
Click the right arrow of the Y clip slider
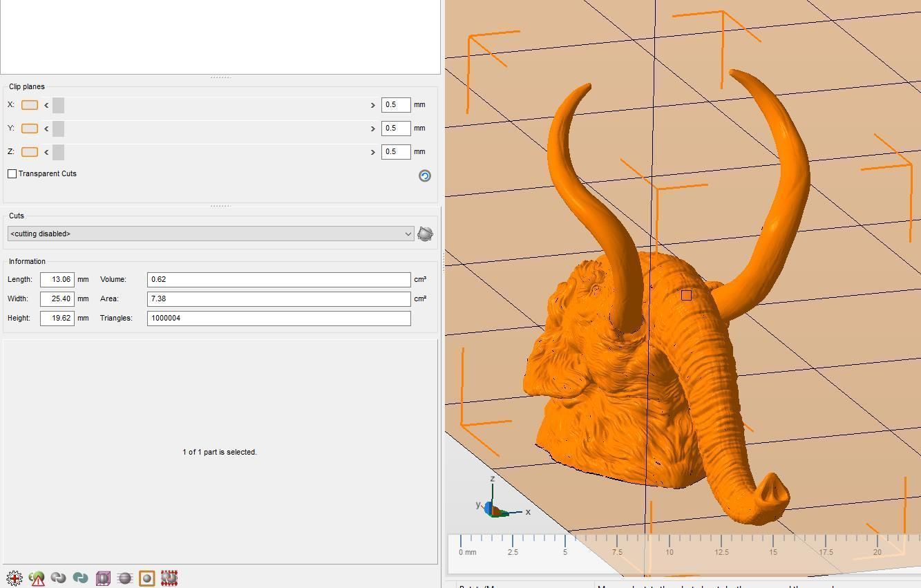(x=372, y=129)
